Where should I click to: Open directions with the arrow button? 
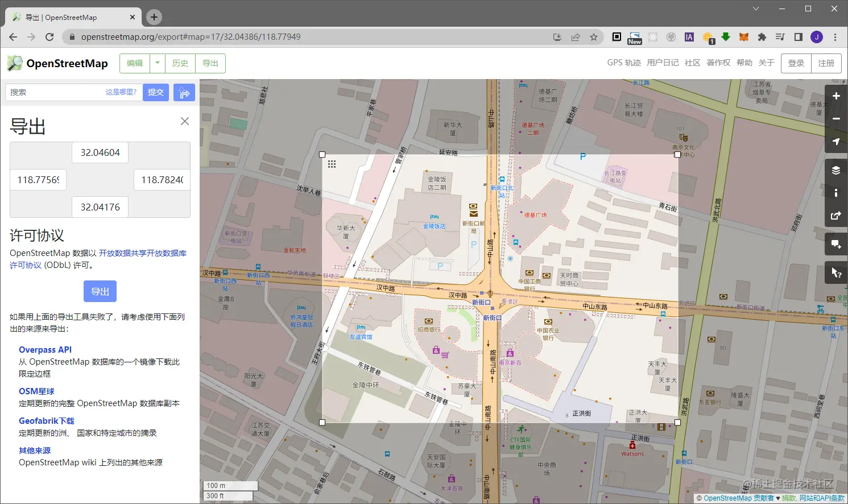pyautogui.click(x=184, y=93)
